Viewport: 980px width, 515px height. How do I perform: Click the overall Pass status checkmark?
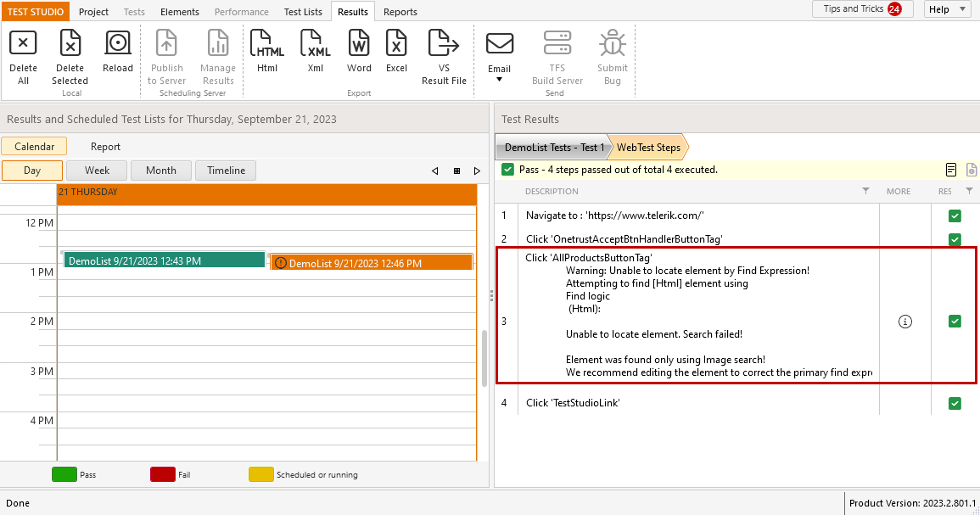coord(507,170)
